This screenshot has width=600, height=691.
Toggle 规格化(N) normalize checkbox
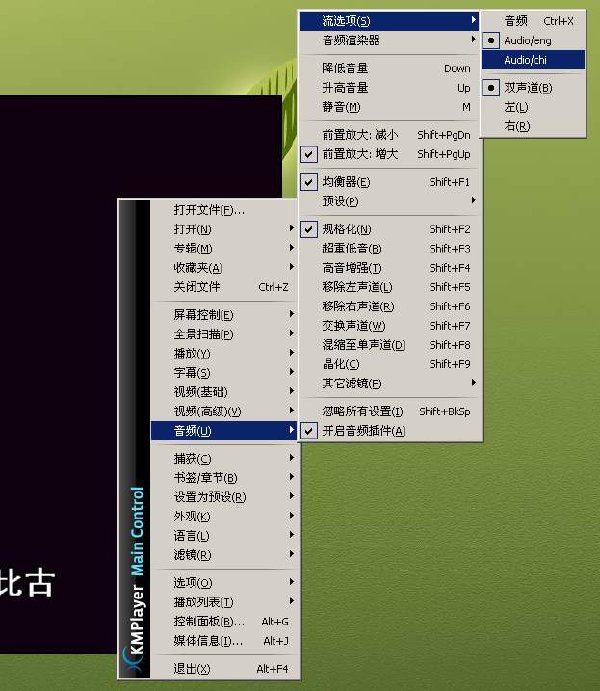click(390, 229)
